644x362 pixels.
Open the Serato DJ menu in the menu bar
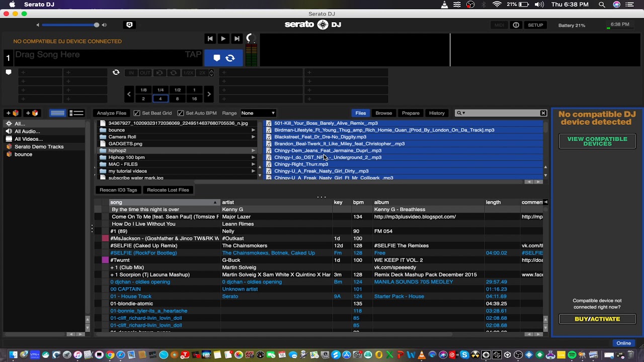[x=39, y=5]
